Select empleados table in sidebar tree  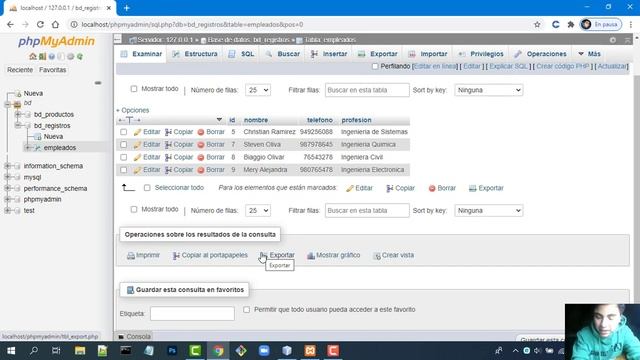point(60,147)
